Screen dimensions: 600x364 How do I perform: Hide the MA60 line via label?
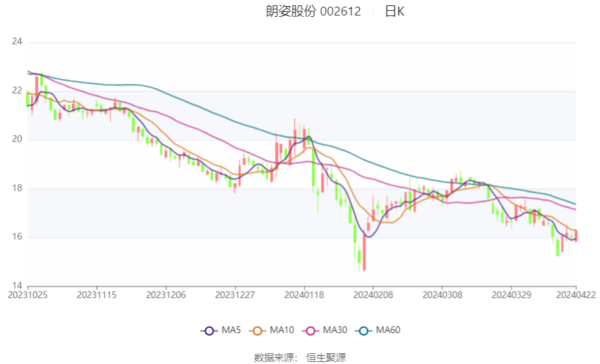click(x=388, y=330)
